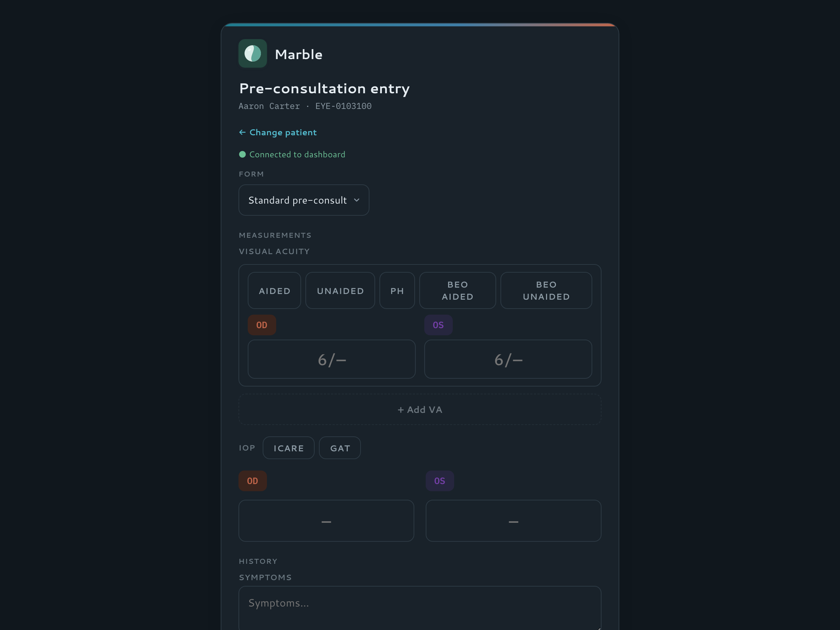Screen dimensions: 840x630
Task: Select the UNAIDED acuity option
Action: (340, 290)
